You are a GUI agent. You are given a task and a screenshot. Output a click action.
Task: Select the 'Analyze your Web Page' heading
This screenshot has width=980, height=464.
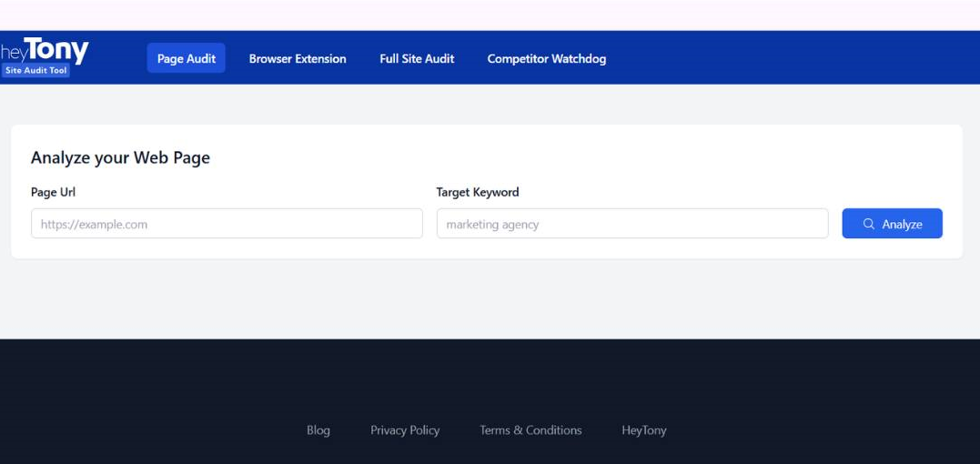(121, 158)
